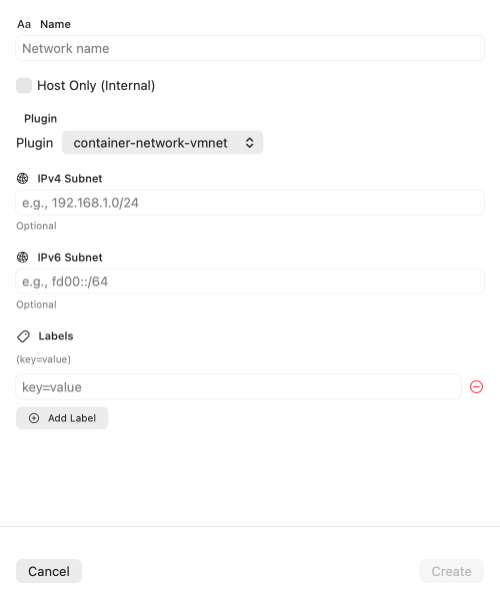500x599 pixels.
Task: Click the Labels heading text
Action: tap(56, 336)
